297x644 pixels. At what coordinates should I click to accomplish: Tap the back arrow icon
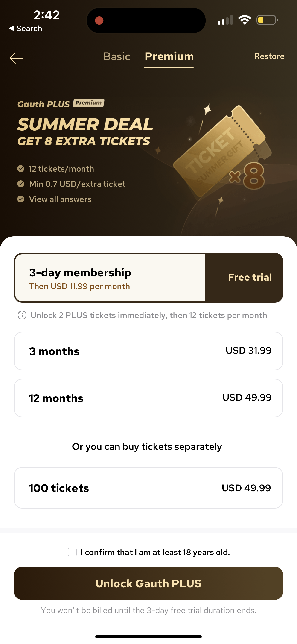17,58
